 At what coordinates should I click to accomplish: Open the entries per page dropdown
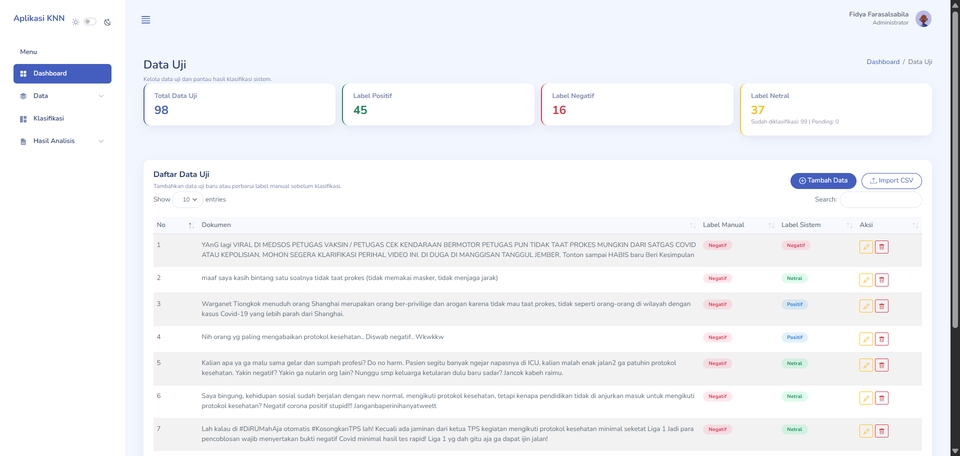coord(187,200)
